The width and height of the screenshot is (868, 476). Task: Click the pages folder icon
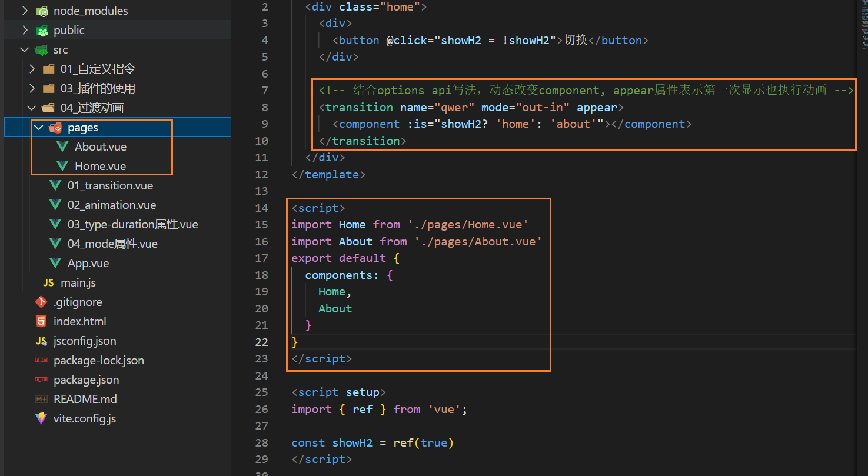(56, 128)
